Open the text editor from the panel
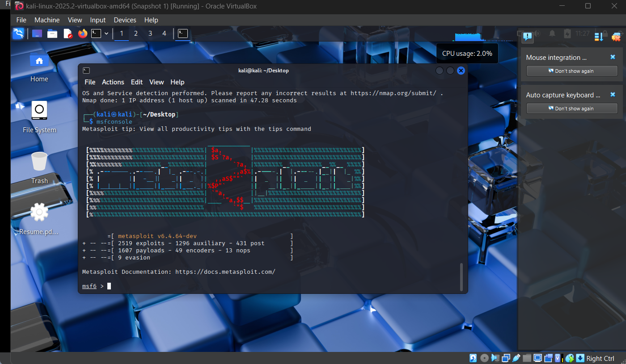Screen dimensions: 626x364 [x=68, y=33]
